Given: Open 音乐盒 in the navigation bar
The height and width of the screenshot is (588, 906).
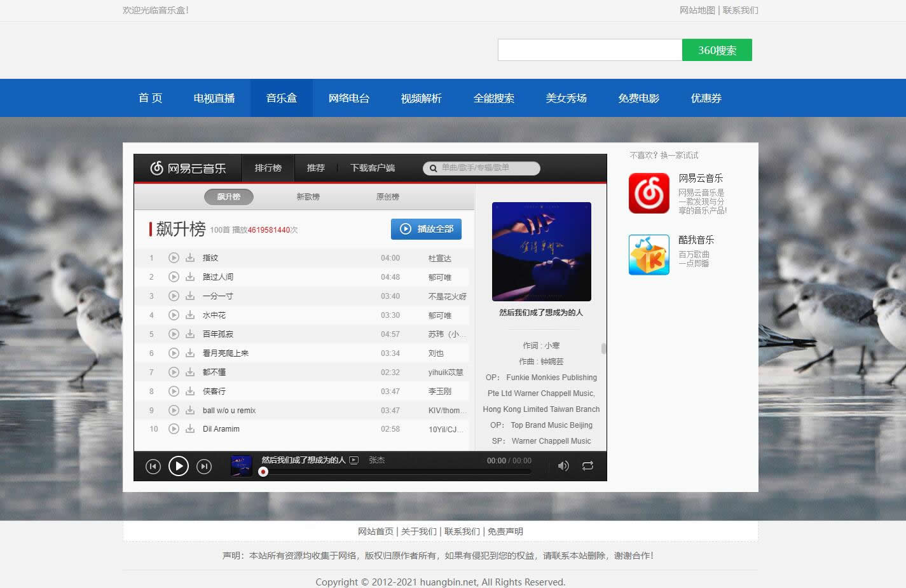Looking at the screenshot, I should (x=282, y=99).
